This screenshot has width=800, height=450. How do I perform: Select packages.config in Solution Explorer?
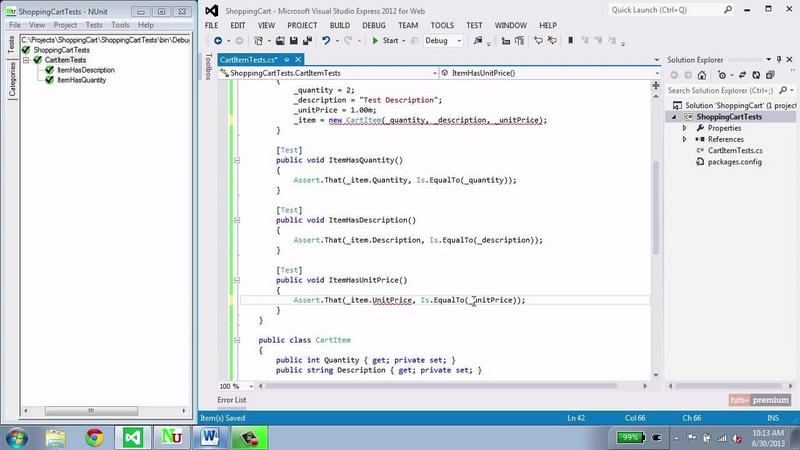734,162
